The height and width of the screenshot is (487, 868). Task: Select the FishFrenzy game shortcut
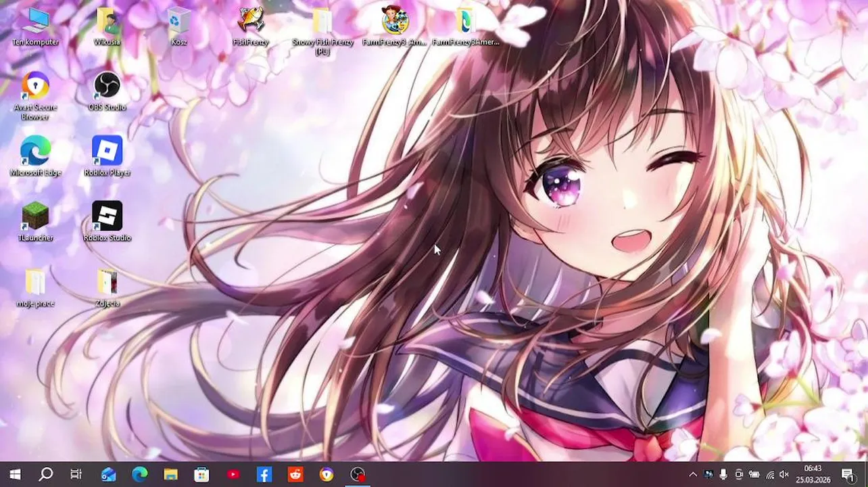[251, 27]
